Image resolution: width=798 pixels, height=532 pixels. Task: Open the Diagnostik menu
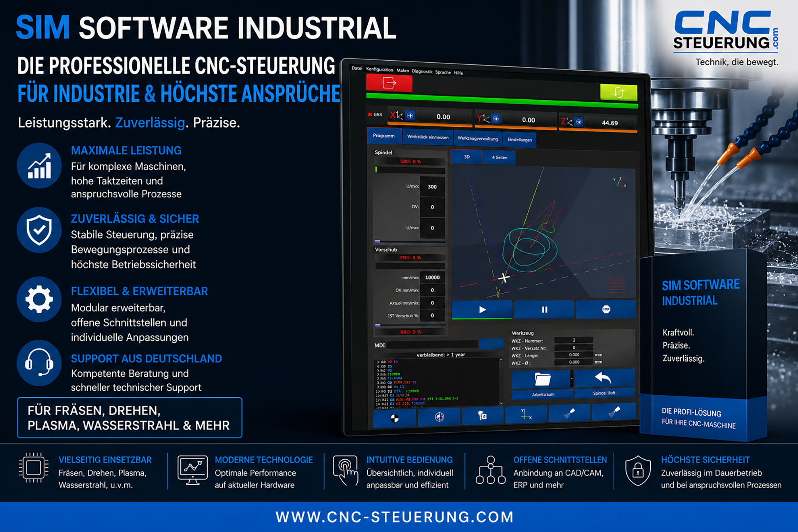tap(422, 71)
